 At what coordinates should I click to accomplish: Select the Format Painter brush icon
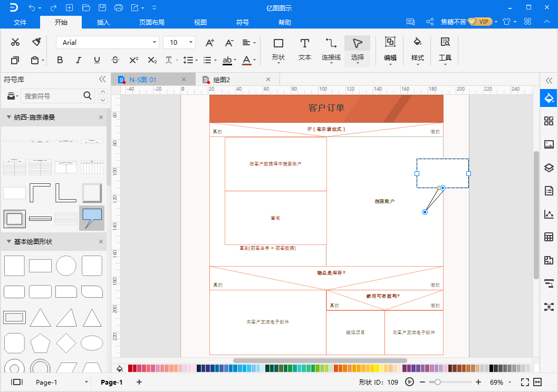coord(36,42)
